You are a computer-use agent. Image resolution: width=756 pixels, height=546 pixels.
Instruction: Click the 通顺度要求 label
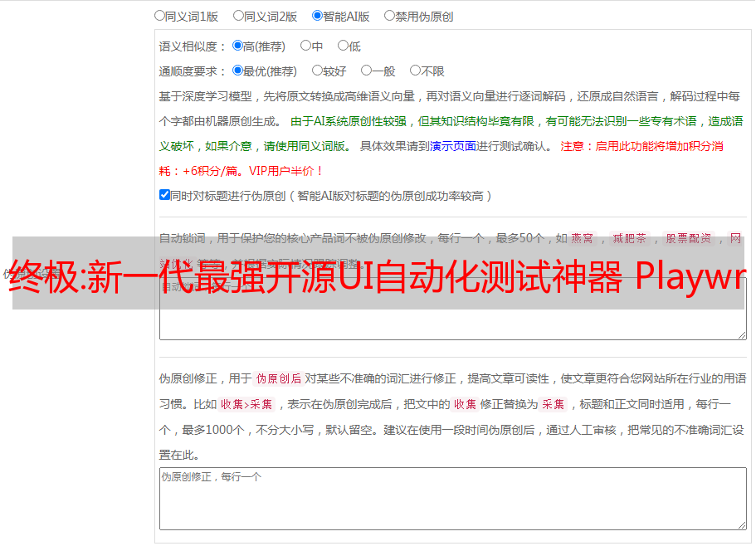click(193, 71)
